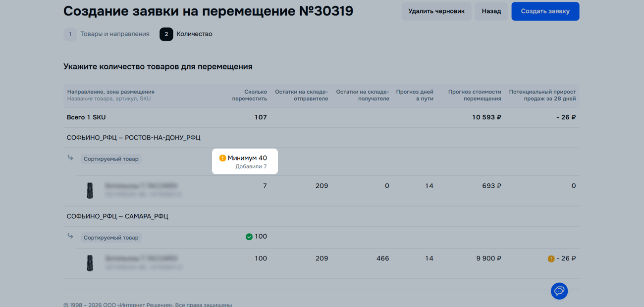Click the warning icon beside "- 26 ₽" in Samara row
Viewport: 644px width, 307px height.
click(551, 258)
